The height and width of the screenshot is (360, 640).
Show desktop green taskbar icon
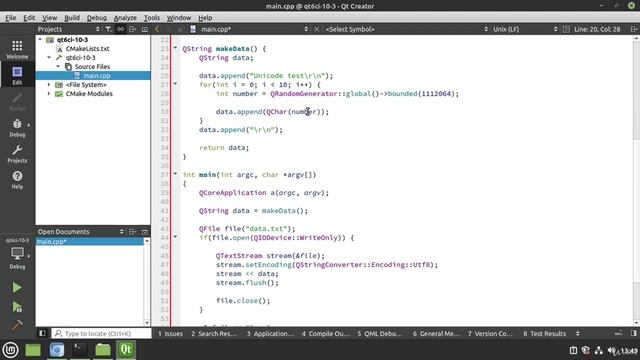tap(33, 350)
